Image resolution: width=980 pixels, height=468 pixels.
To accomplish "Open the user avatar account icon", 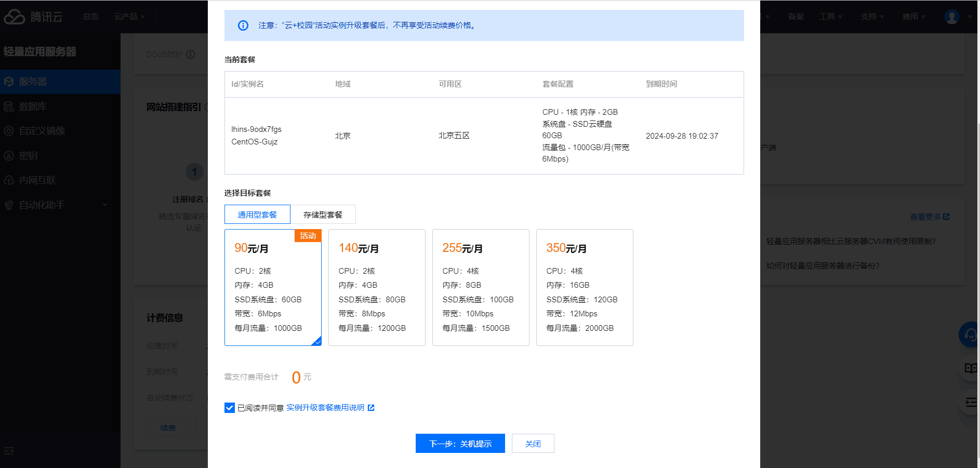I will pos(951,17).
